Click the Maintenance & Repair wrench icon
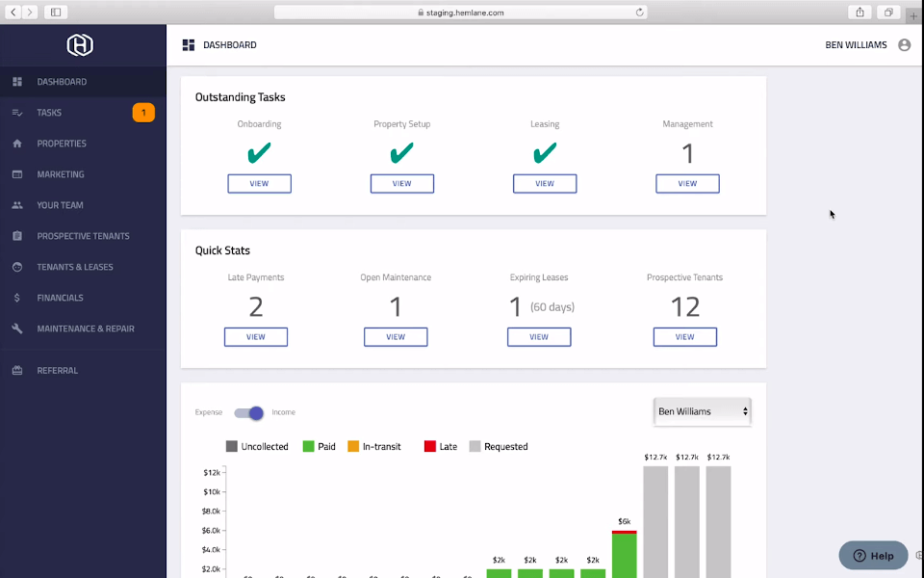 (x=17, y=328)
